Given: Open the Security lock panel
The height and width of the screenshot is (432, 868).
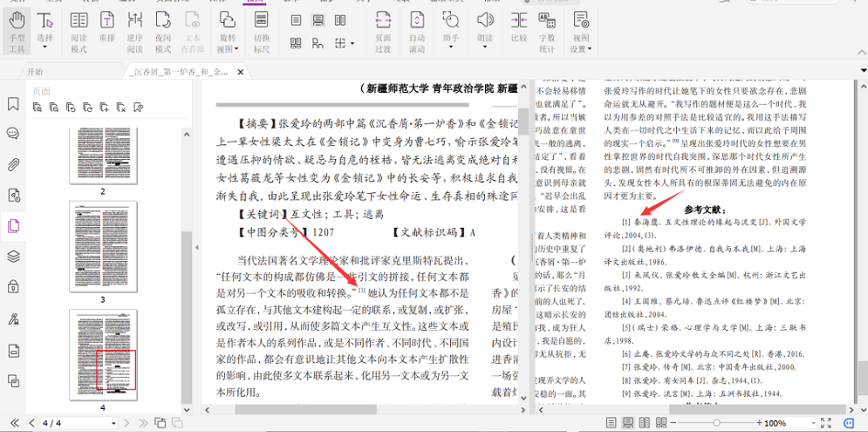Looking at the screenshot, I should tap(13, 287).
